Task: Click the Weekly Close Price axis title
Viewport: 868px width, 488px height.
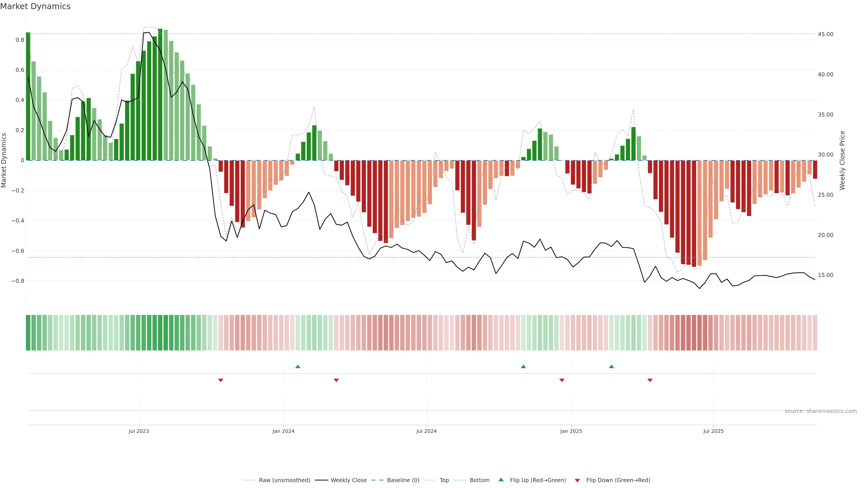Action: click(842, 160)
